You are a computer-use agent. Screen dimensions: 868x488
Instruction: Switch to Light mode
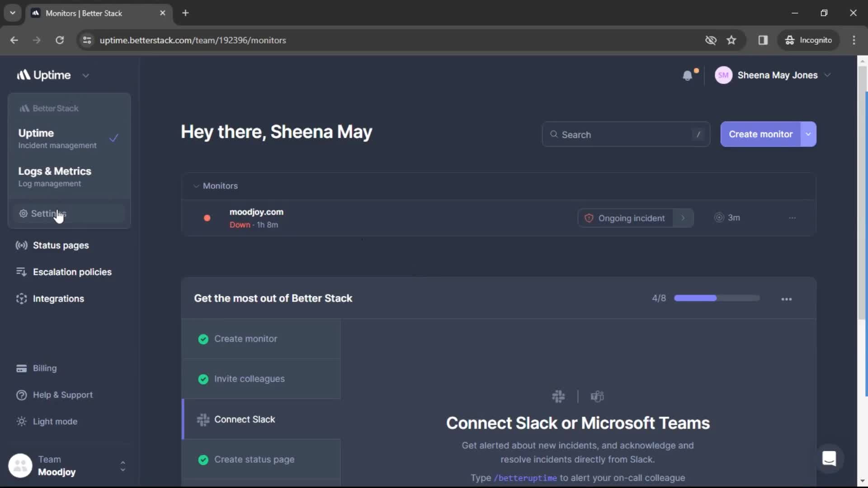(x=47, y=422)
